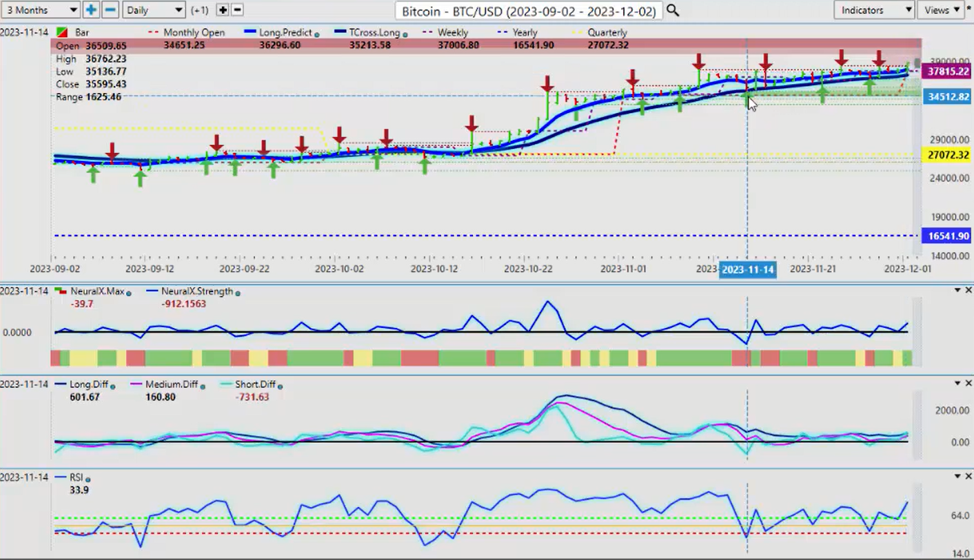Click the 2023-09-22 date on the time axis
The width and height of the screenshot is (974, 560).
[x=244, y=269]
